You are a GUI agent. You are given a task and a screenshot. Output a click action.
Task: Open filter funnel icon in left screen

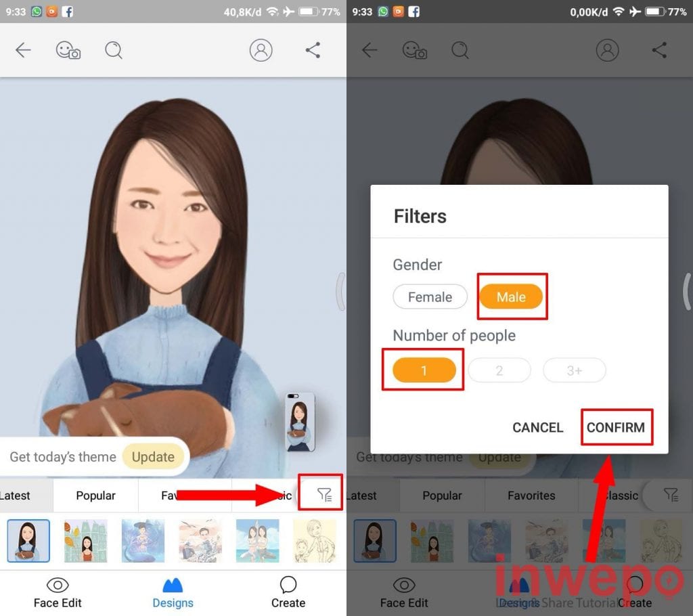coord(324,494)
